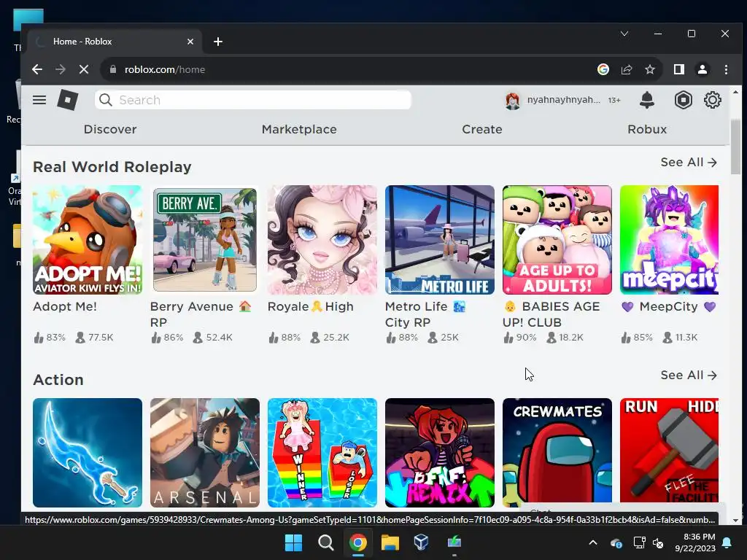This screenshot has width=747, height=560.
Task: Open Chrome's three-dot menu
Action: [726, 69]
